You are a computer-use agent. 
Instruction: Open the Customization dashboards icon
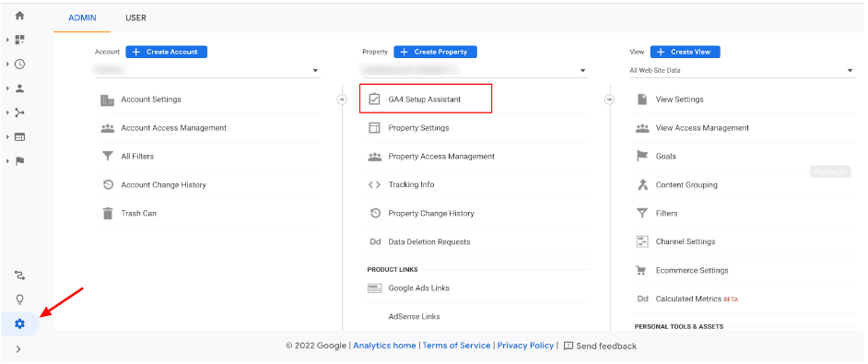[19, 40]
